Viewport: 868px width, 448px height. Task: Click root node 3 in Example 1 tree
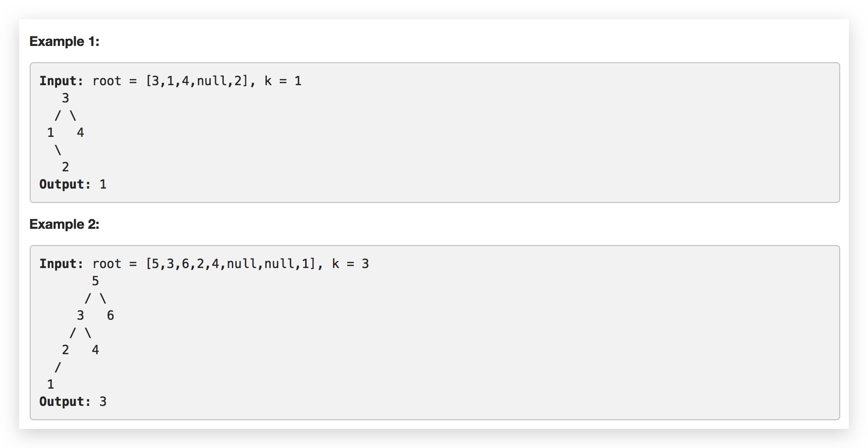66,98
